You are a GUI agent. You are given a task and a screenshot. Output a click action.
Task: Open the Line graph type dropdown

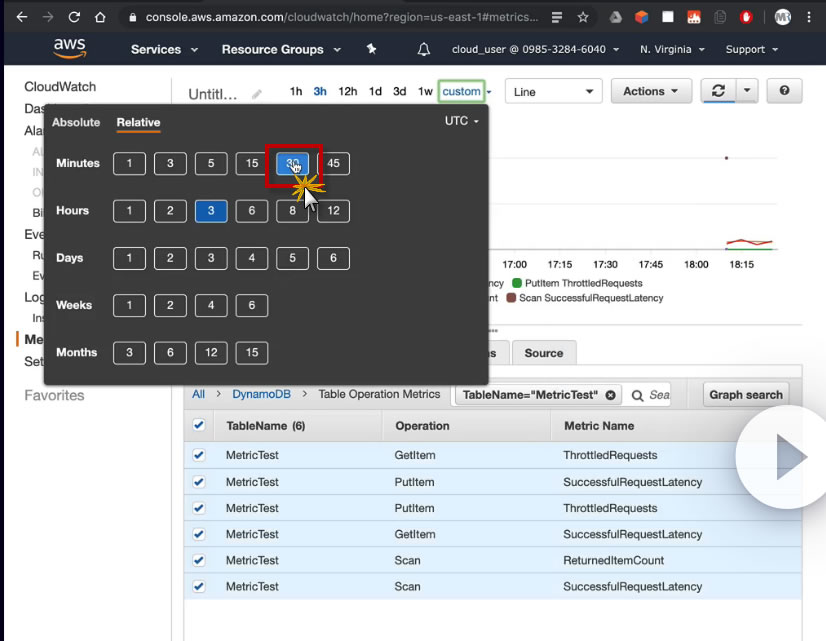click(553, 92)
